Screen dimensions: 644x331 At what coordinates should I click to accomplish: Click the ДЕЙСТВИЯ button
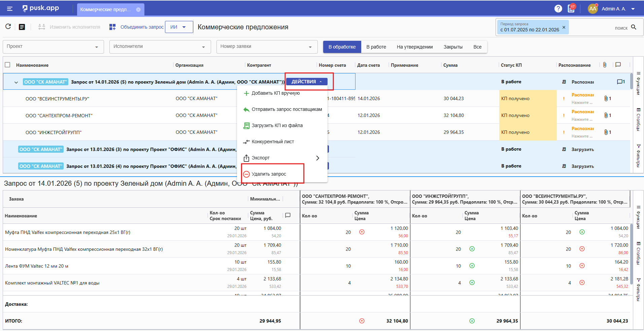point(306,82)
